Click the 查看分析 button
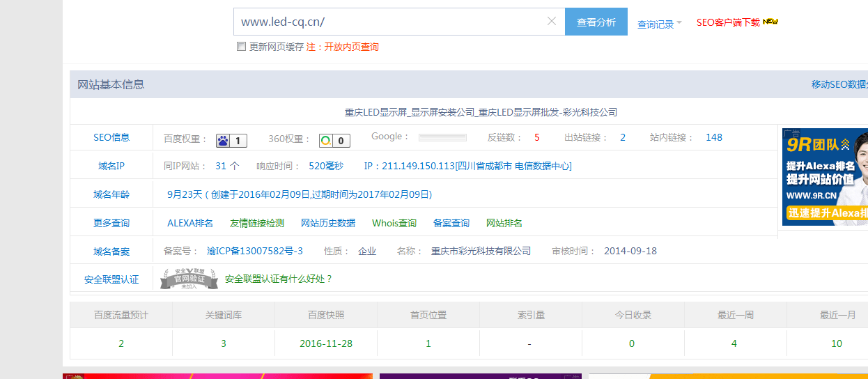The width and height of the screenshot is (868, 379). pyautogui.click(x=596, y=22)
